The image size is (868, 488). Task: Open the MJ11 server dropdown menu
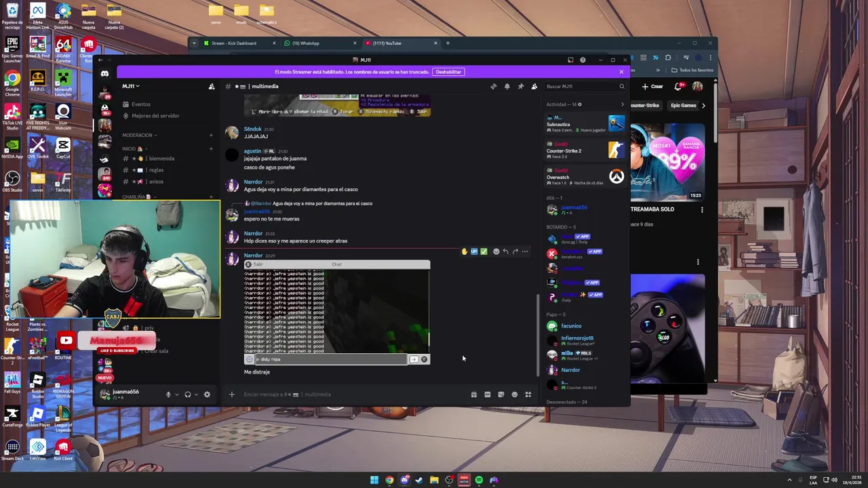(131, 87)
